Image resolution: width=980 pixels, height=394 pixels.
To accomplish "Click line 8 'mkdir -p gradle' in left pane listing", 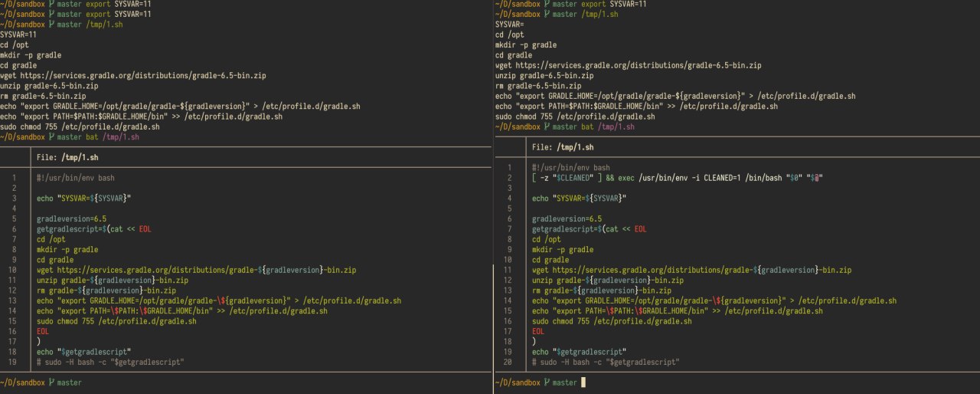I will [x=67, y=249].
